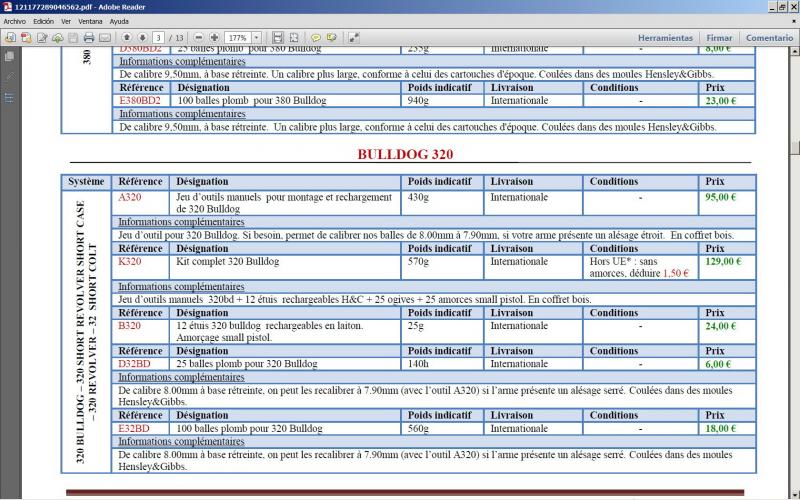The height and width of the screenshot is (500, 800).
Task: Open the Comentario pane
Action: pos(769,38)
